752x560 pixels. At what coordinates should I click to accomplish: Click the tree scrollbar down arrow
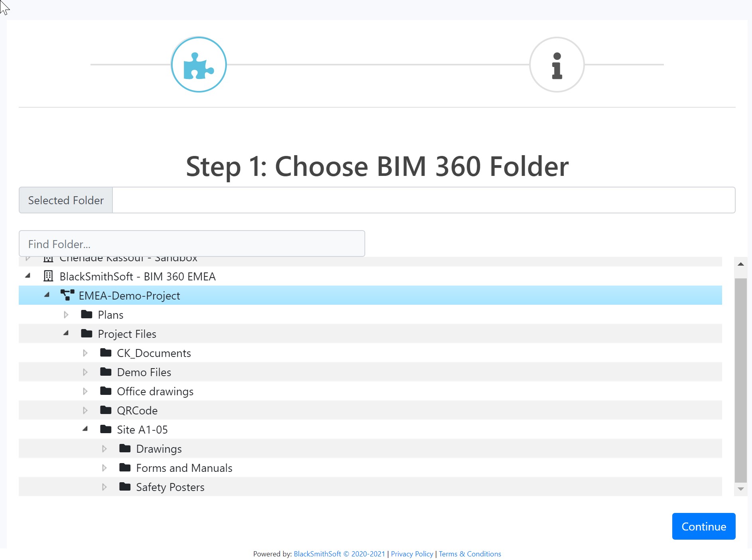(740, 489)
